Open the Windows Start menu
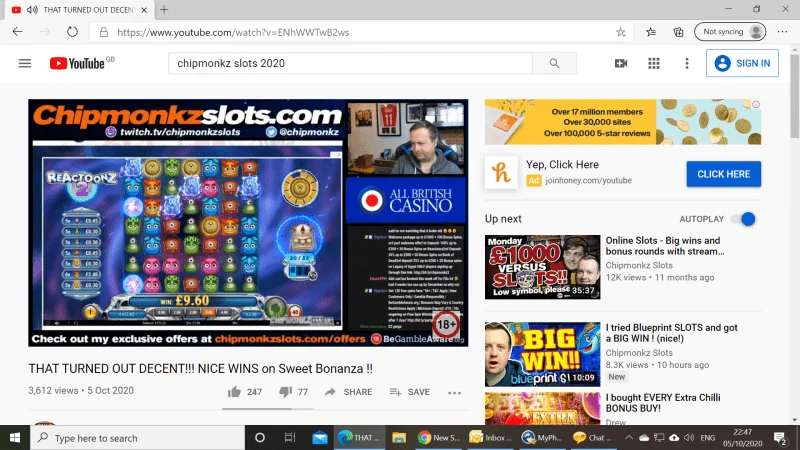 [15, 438]
